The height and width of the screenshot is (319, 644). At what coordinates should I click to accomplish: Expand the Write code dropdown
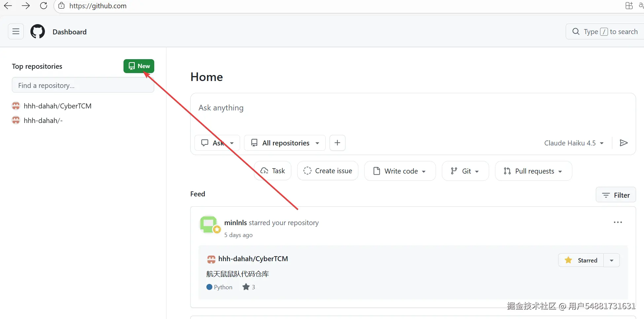[400, 171]
